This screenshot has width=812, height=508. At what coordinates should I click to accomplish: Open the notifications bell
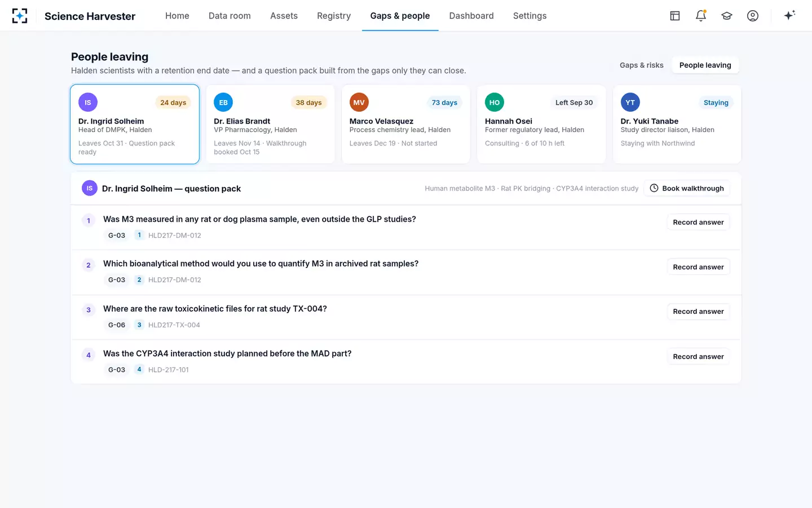(x=701, y=16)
